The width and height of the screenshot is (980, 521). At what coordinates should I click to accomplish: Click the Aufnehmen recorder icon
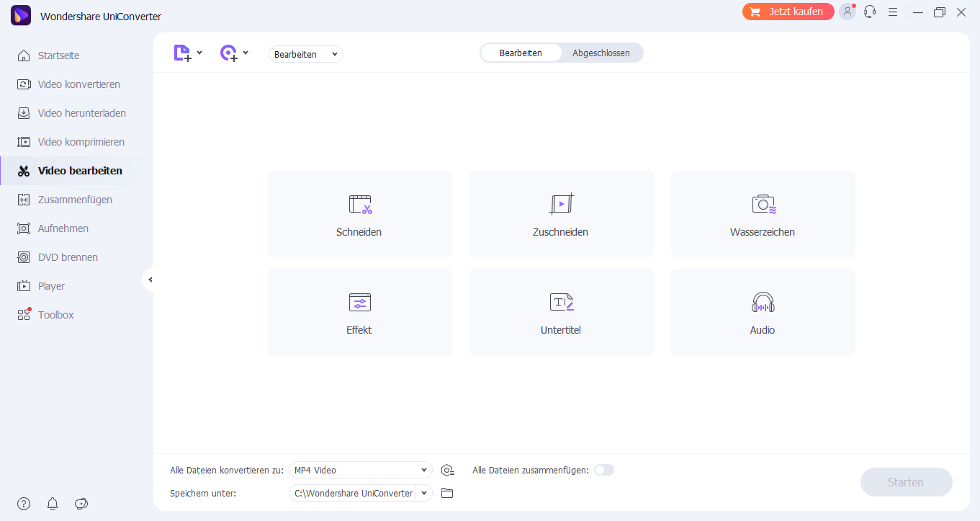click(24, 228)
